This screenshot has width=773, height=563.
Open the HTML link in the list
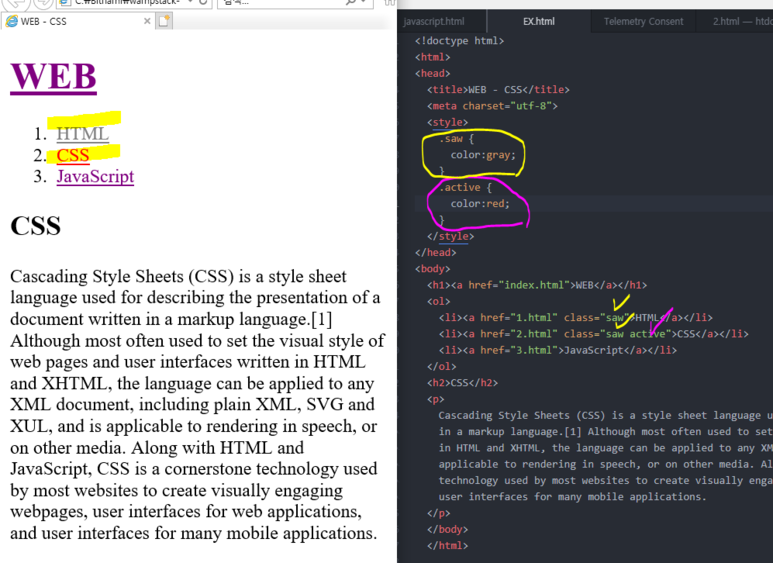tap(82, 134)
